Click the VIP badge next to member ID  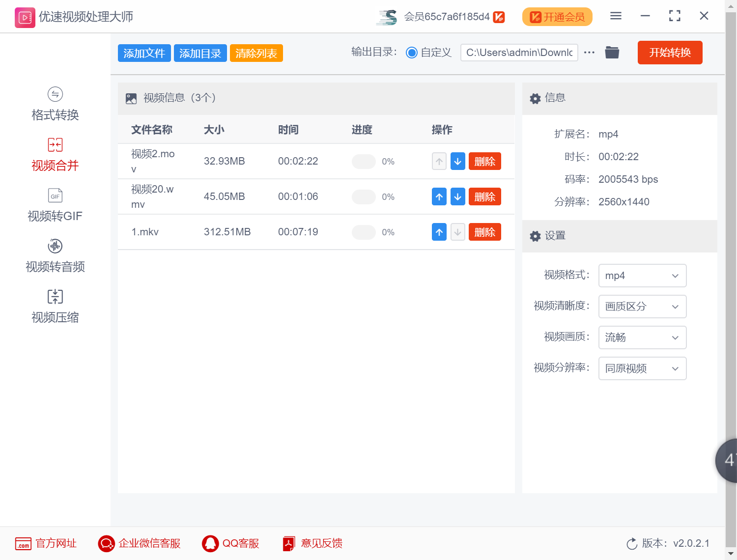499,17
